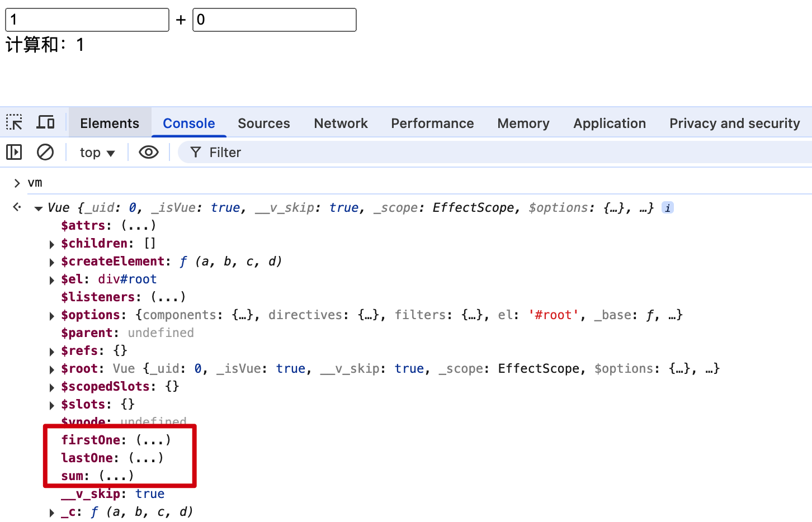Expand the $options object

coord(52,316)
